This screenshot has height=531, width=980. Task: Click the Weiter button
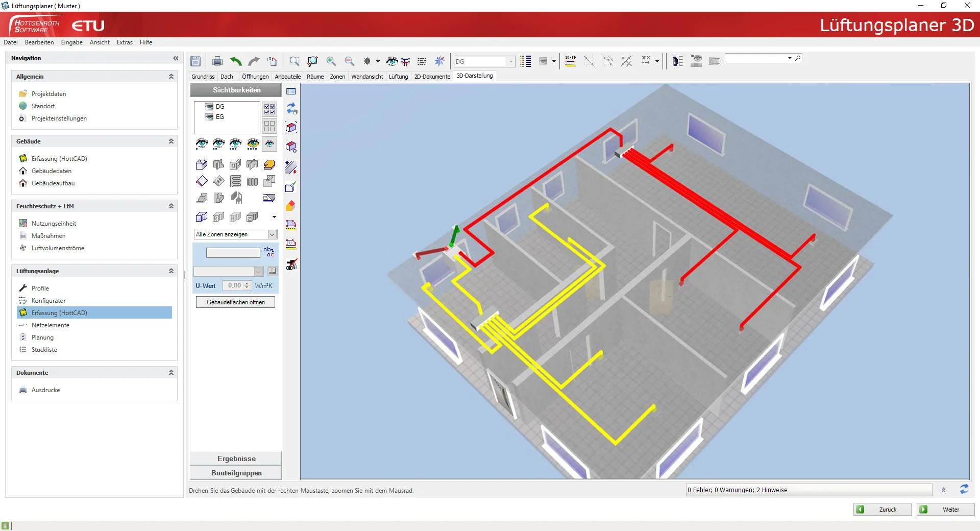click(945, 510)
